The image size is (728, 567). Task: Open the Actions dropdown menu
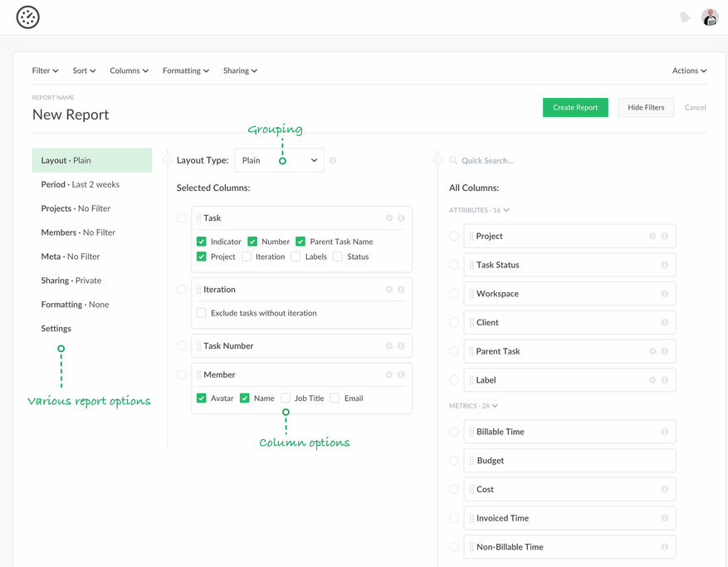click(689, 71)
